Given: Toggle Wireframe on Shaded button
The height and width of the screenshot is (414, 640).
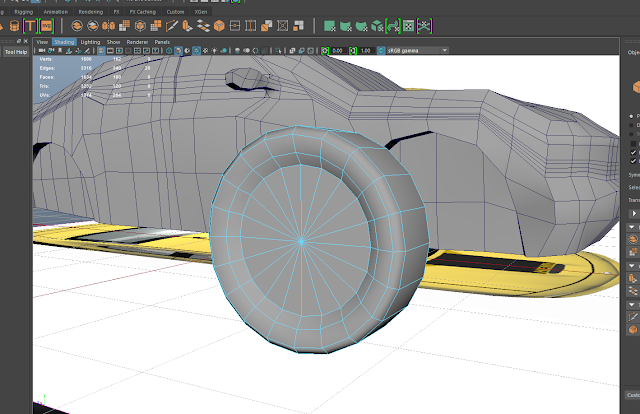Looking at the screenshot, I should click(x=196, y=51).
